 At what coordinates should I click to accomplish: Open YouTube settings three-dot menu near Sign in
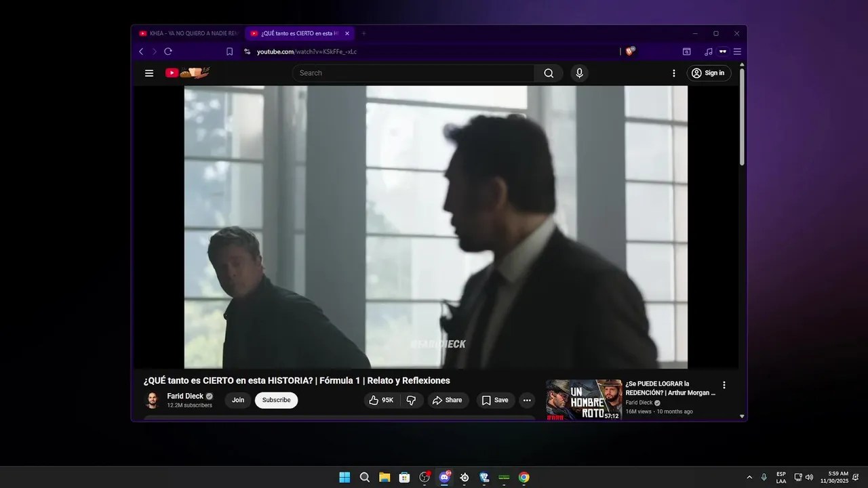coord(674,73)
